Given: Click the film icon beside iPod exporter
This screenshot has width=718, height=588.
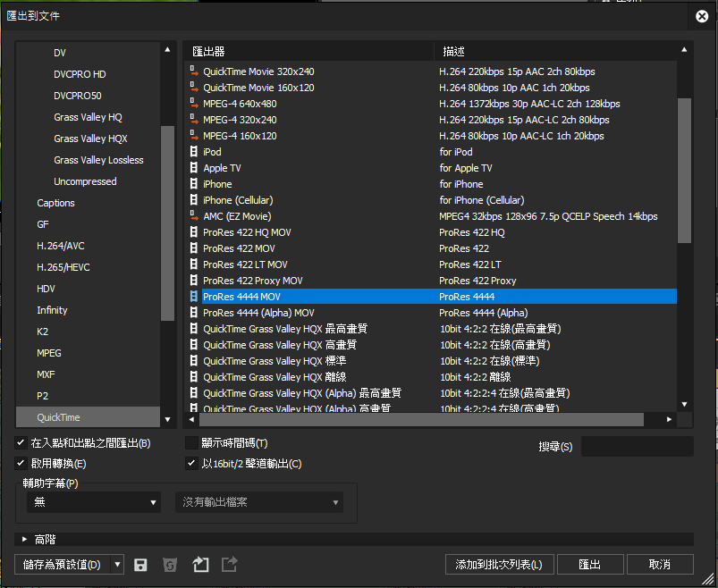Looking at the screenshot, I should pyautogui.click(x=194, y=152).
